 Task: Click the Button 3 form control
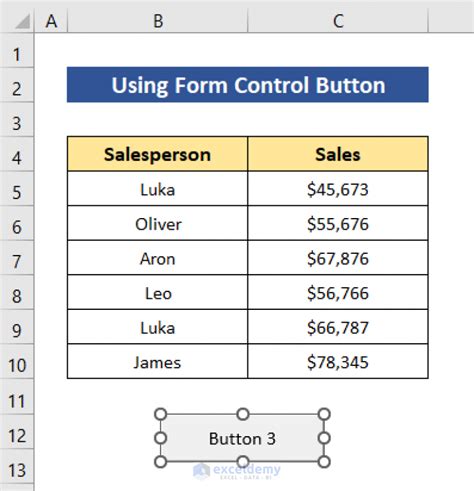tap(242, 438)
